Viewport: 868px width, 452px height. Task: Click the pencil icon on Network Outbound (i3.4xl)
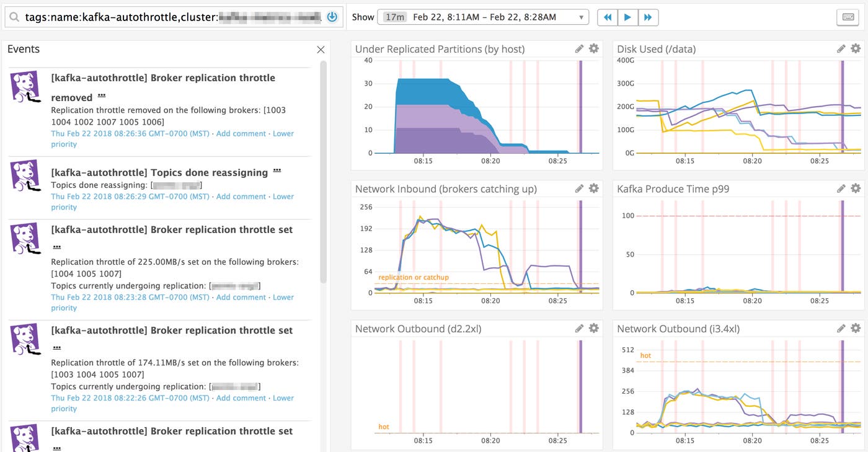(841, 329)
